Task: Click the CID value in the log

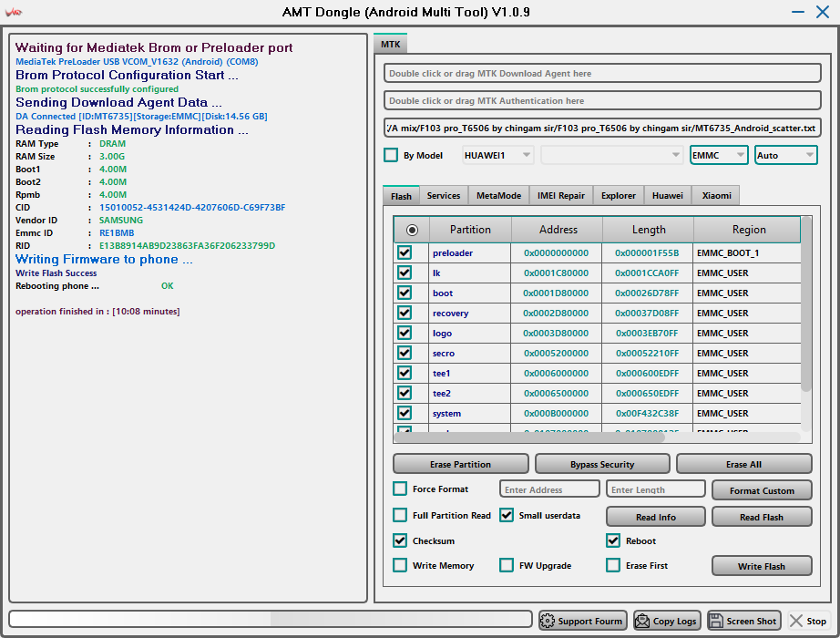Action: (192, 208)
